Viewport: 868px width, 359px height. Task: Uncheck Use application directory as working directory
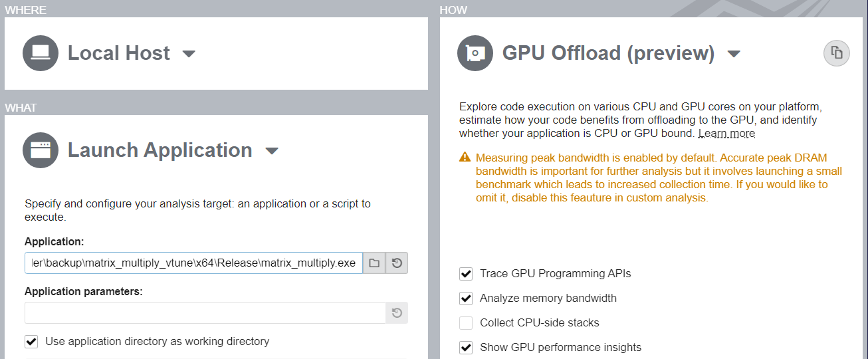(x=31, y=342)
